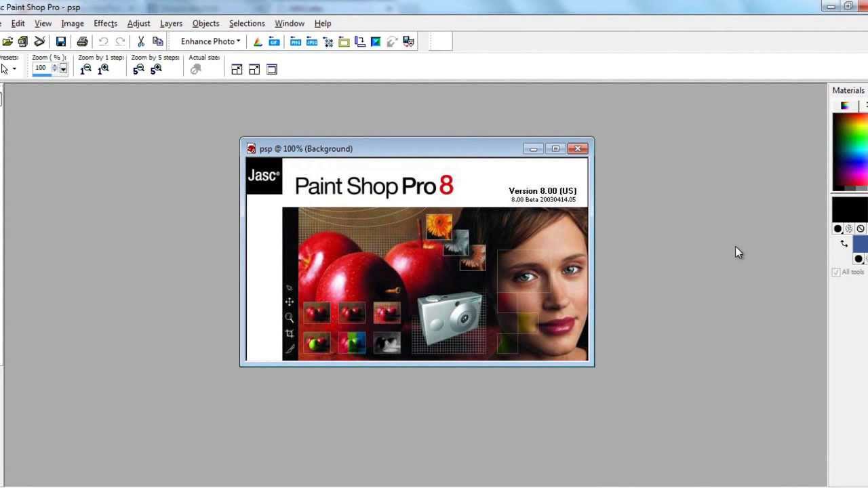Click the blue picture toolbar icon
This screenshot has height=488, width=868.
(376, 42)
